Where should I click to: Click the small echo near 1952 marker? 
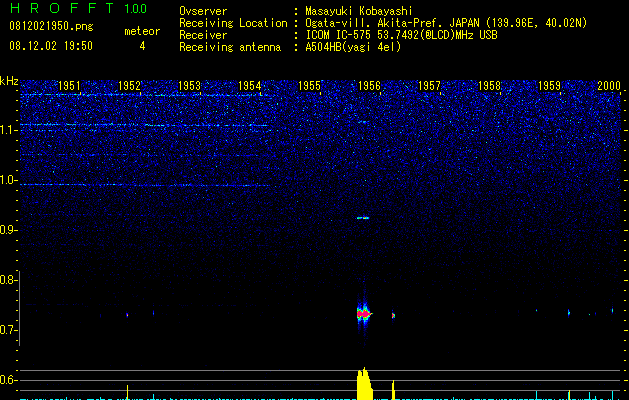click(127, 315)
